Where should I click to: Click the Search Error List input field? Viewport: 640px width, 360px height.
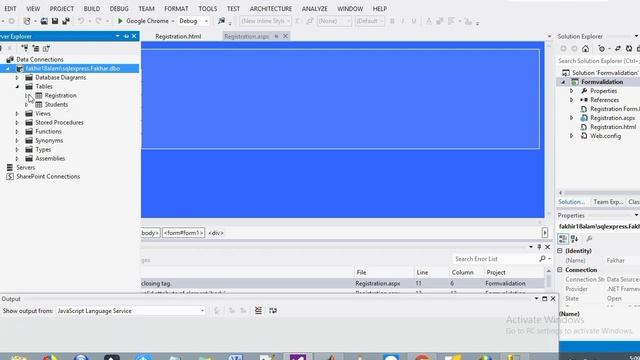(x=495, y=259)
